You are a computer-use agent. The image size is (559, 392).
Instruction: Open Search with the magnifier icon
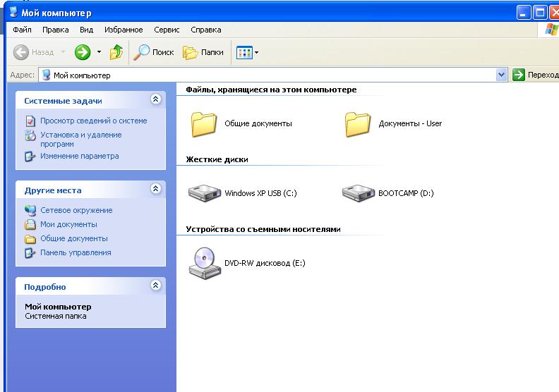tap(142, 52)
